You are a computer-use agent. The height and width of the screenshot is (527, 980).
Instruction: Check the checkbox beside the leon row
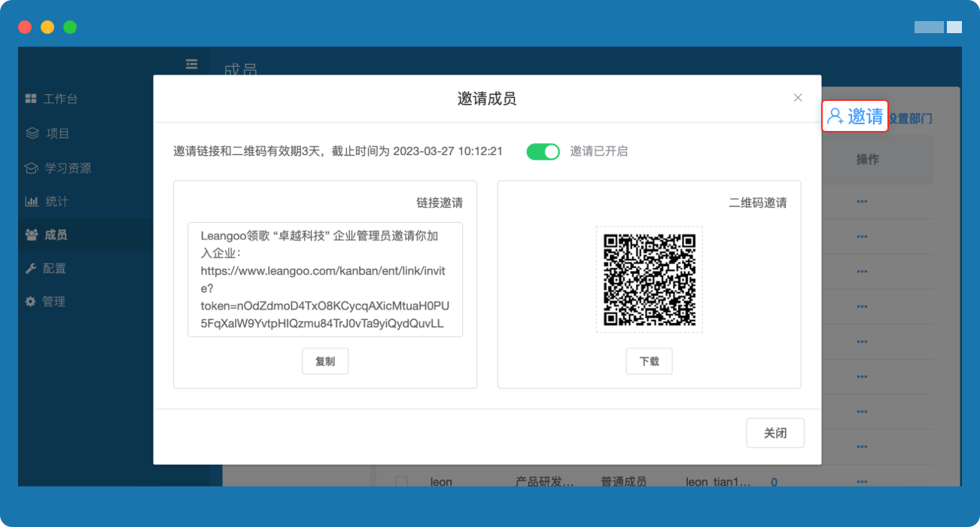pyautogui.click(x=402, y=482)
